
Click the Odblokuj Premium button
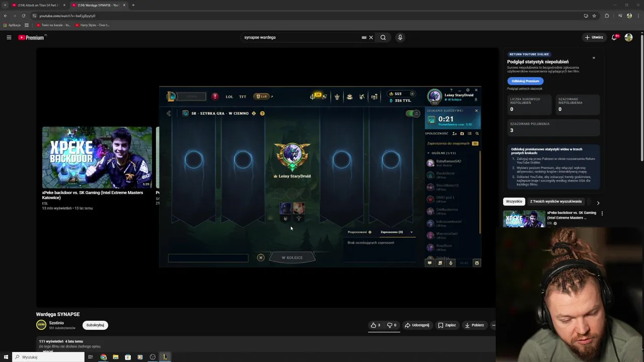[x=525, y=81]
